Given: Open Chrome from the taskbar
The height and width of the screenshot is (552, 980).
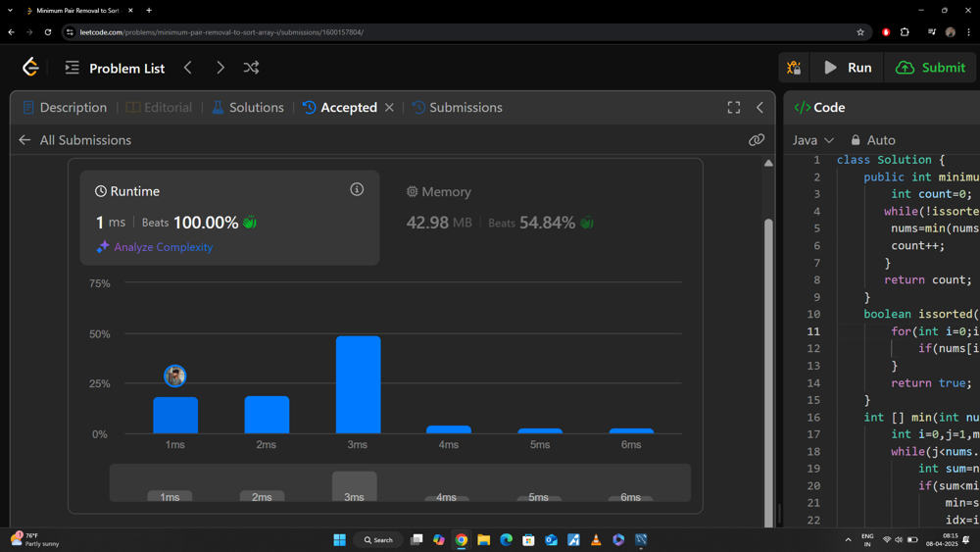Looking at the screenshot, I should point(462,539).
